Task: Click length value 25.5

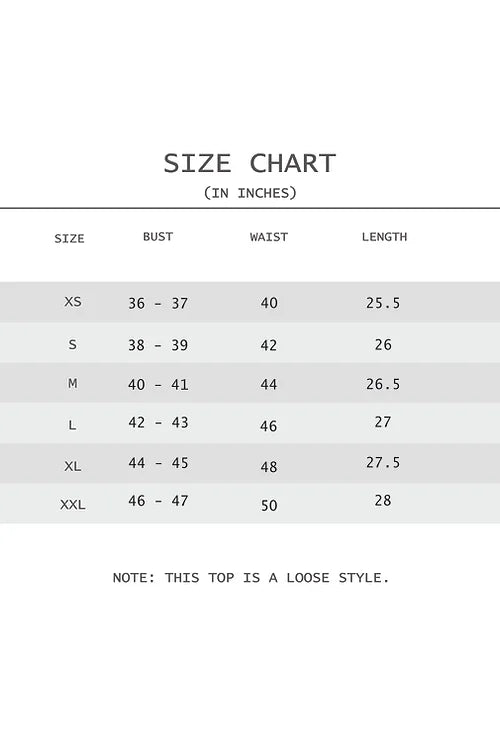Action: tap(383, 303)
